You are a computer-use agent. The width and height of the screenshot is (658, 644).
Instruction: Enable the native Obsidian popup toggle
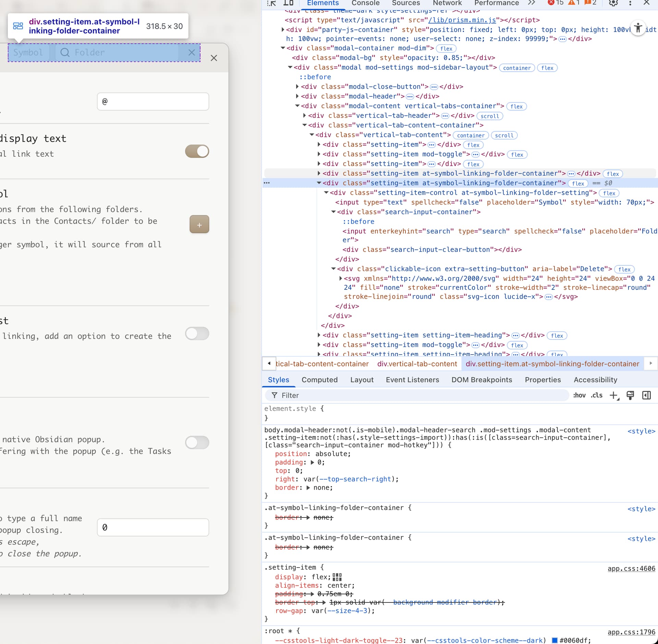(x=197, y=442)
